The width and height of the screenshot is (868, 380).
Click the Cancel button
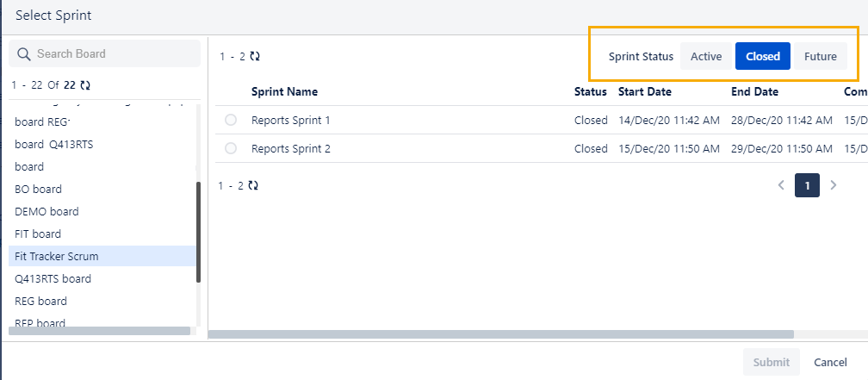(x=830, y=362)
